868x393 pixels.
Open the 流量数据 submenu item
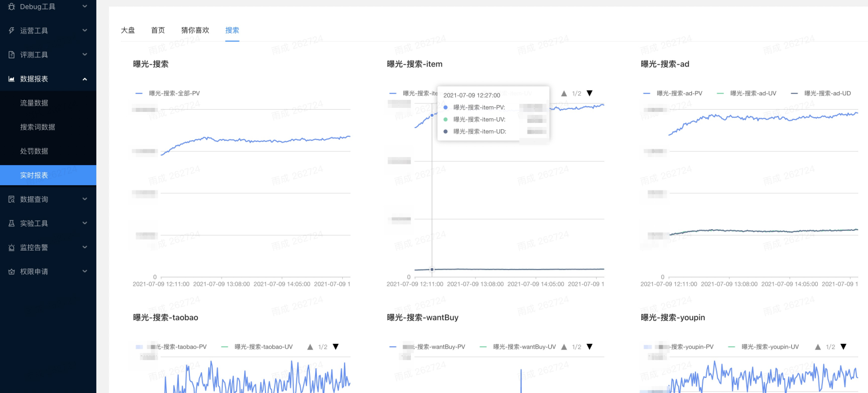48,103
